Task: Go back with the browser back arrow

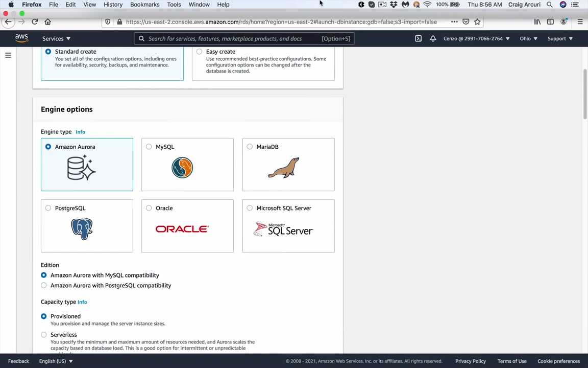Action: 8,22
